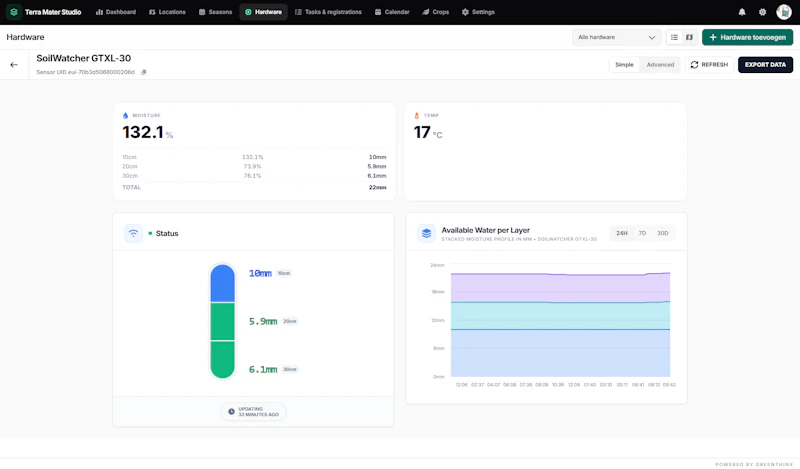Open Tasks & registrations tab
The image size is (800, 469).
328,12
